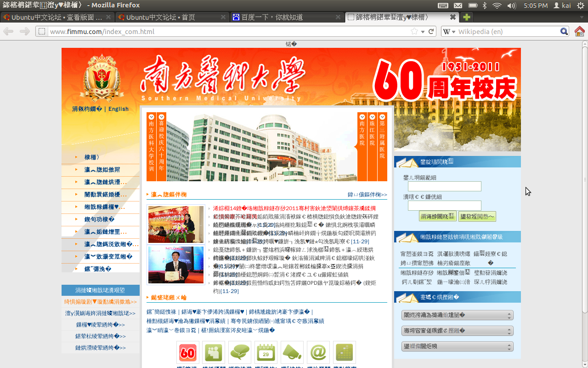Expand the 珠江医院 banner strip
The image size is (588, 368).
[372, 147]
